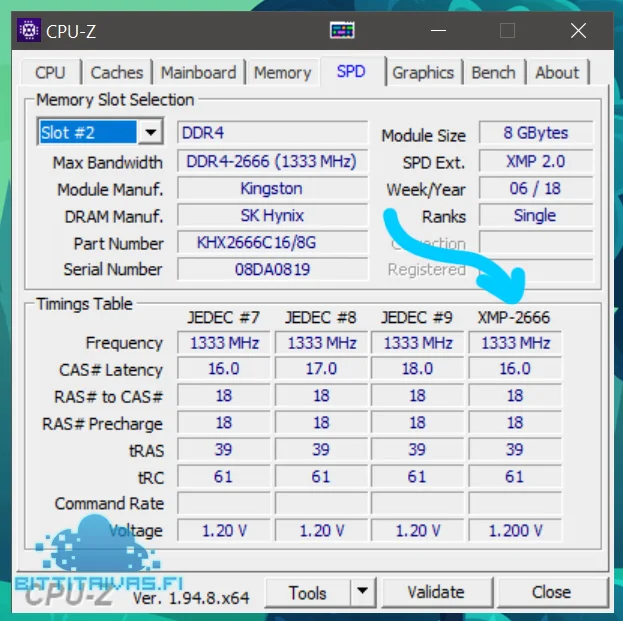623x621 pixels.
Task: Switch to the Graphics tab
Action: tap(423, 72)
